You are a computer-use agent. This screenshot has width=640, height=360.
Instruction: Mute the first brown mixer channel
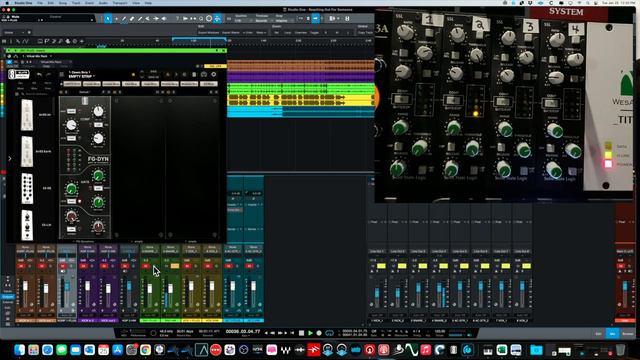[x=21, y=266]
